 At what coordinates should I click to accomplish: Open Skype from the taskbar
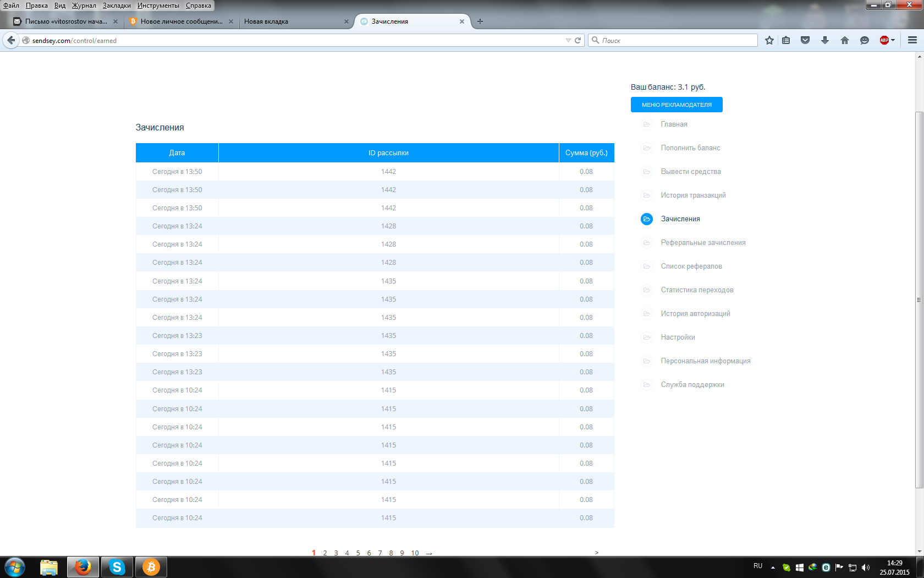[117, 567]
